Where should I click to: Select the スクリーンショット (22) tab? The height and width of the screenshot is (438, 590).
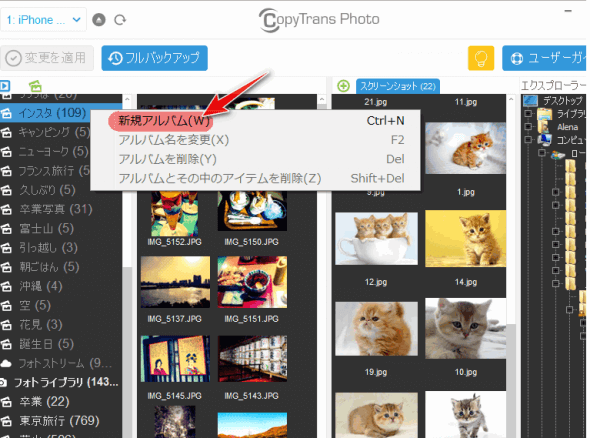[x=398, y=86]
